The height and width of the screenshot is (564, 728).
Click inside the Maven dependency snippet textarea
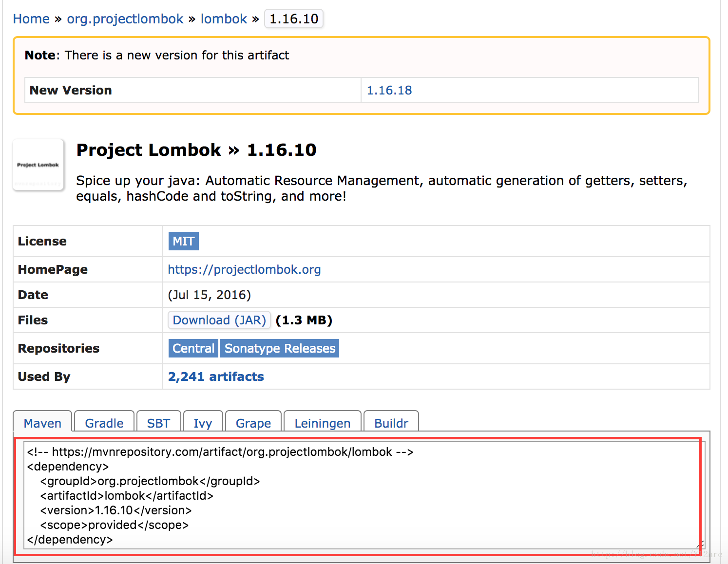coord(364,495)
